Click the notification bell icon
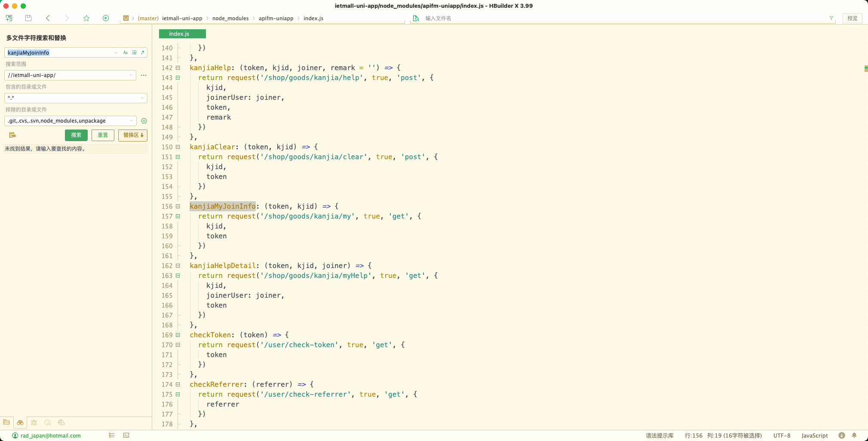The width and height of the screenshot is (868, 441). click(854, 435)
